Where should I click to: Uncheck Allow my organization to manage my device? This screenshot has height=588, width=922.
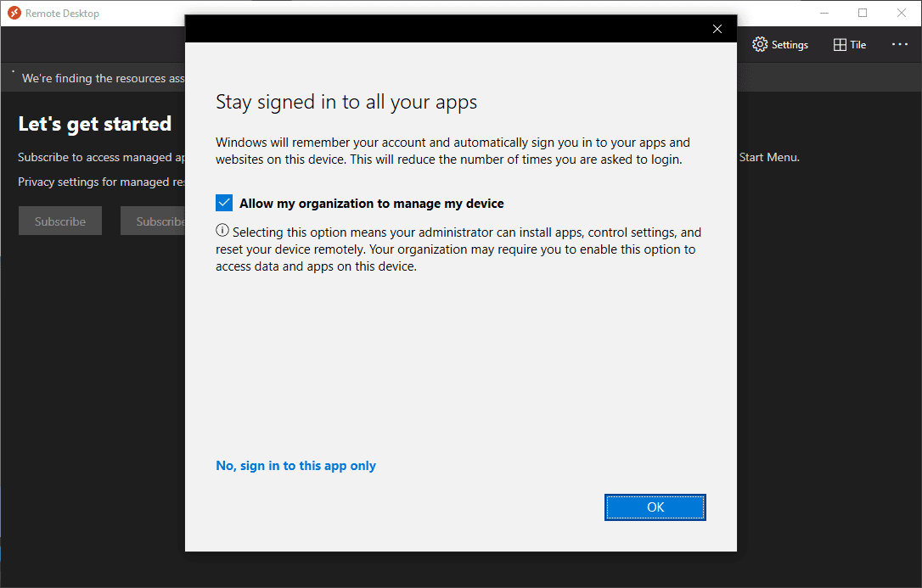click(x=224, y=204)
